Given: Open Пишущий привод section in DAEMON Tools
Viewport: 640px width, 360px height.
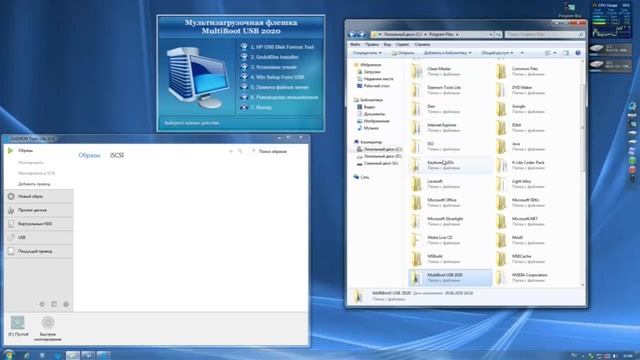Looking at the screenshot, I should pyautogui.click(x=39, y=251).
